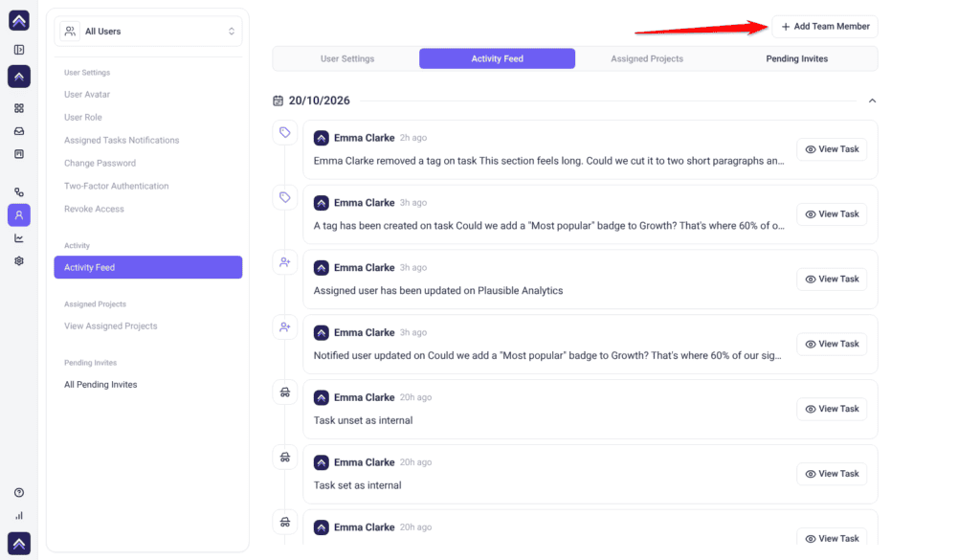The height and width of the screenshot is (560, 980).
Task: Click 'Emma Clarke removed a tag' message
Action: point(548,161)
